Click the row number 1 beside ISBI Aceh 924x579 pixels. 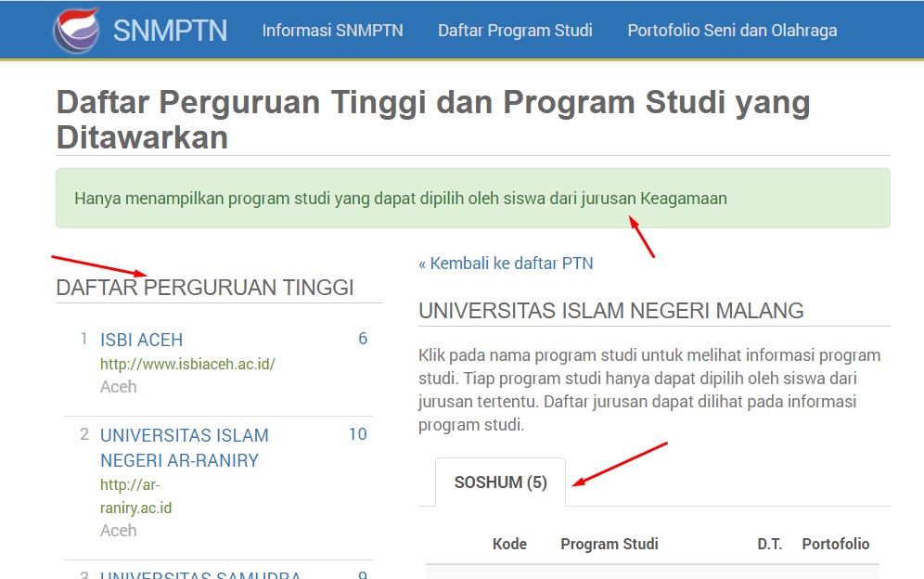[x=83, y=339]
